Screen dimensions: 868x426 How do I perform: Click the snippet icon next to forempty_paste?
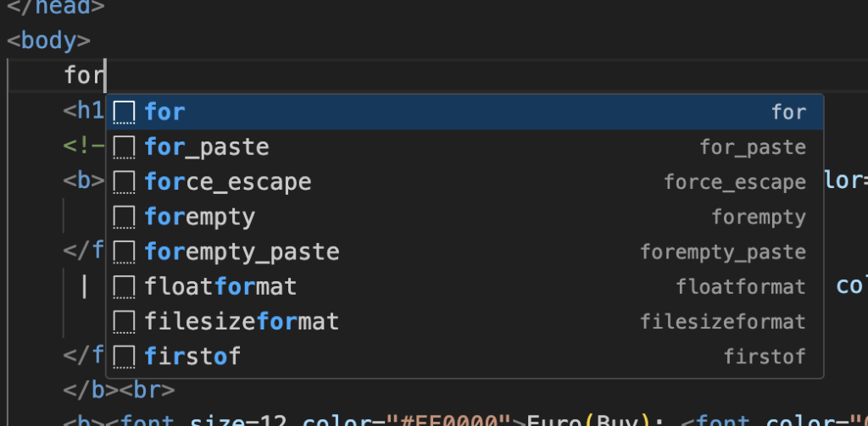pyautogui.click(x=125, y=252)
